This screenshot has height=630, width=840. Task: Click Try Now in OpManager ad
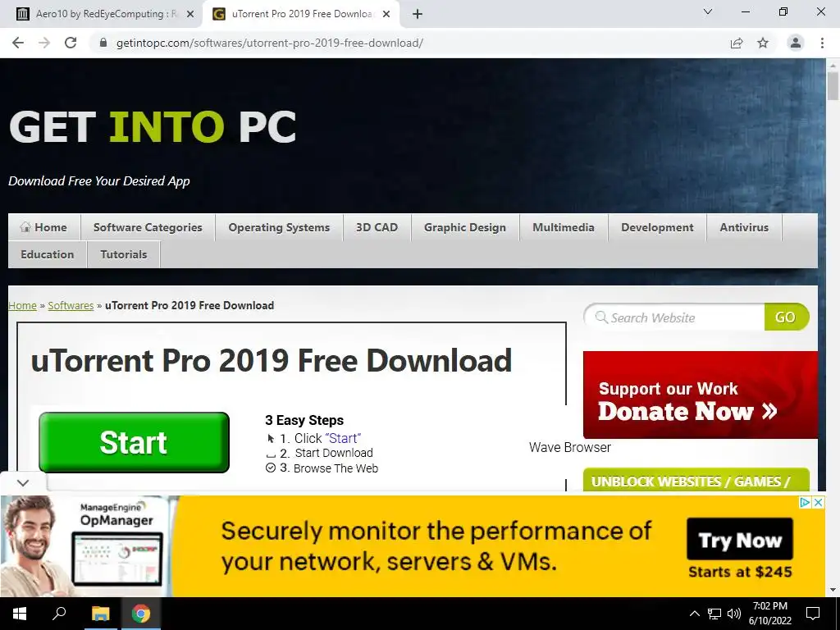coord(740,540)
